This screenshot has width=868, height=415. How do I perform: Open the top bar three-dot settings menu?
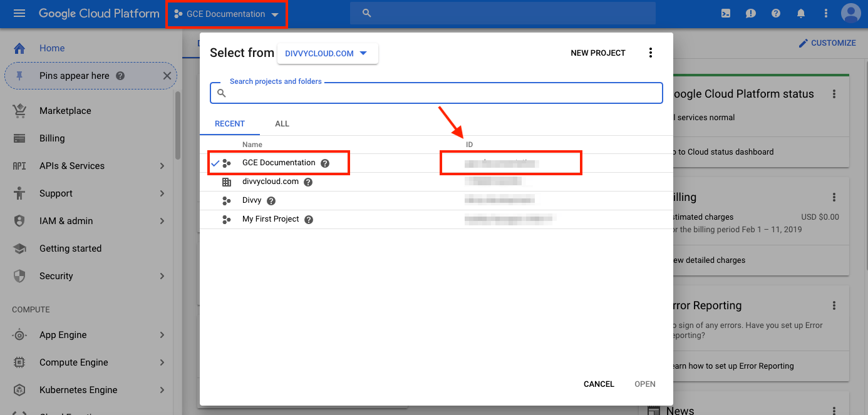click(x=826, y=13)
